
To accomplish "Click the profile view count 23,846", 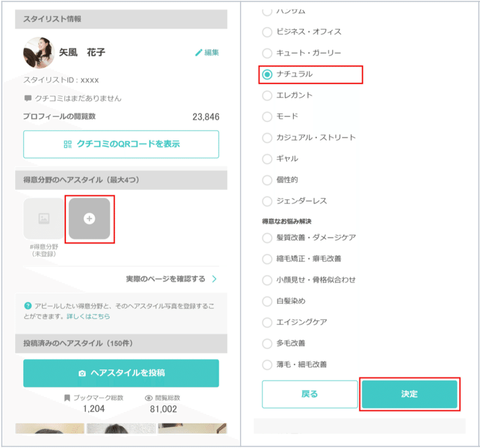I will pos(206,117).
